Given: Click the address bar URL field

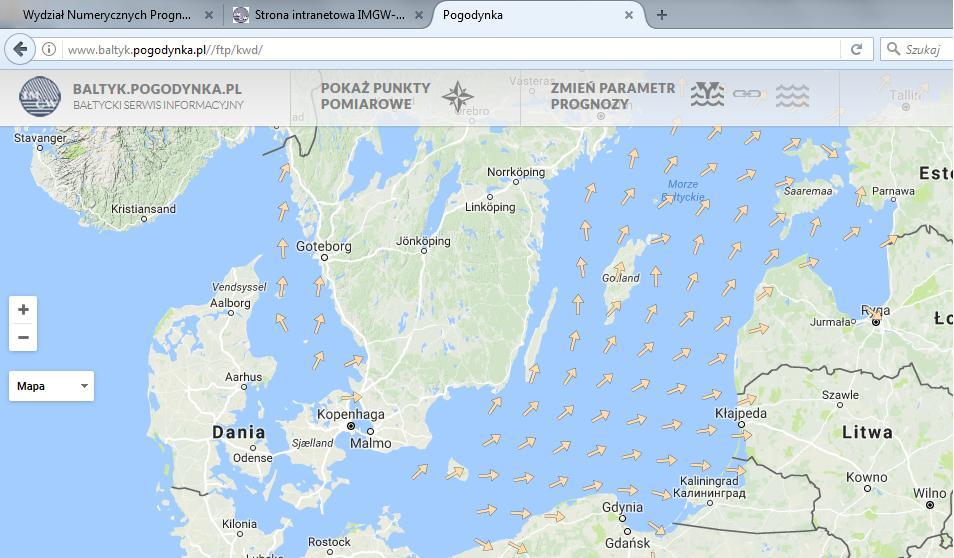Looking at the screenshot, I should [450, 49].
